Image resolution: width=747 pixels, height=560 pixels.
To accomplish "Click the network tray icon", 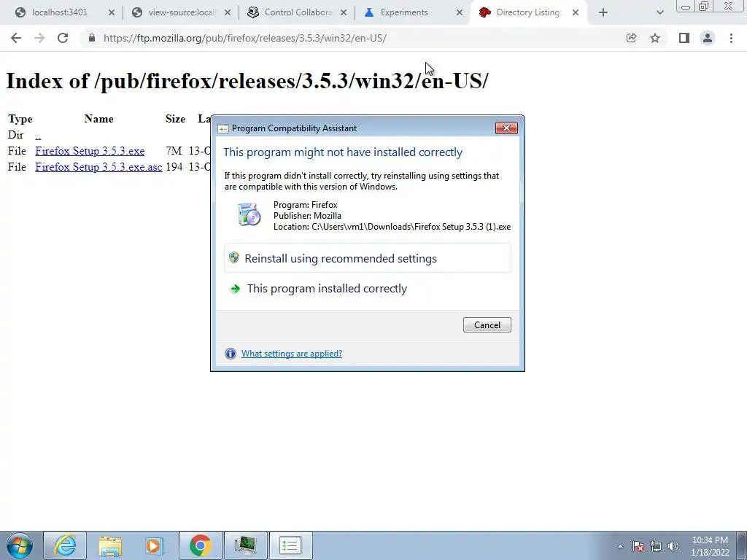I will point(656,546).
